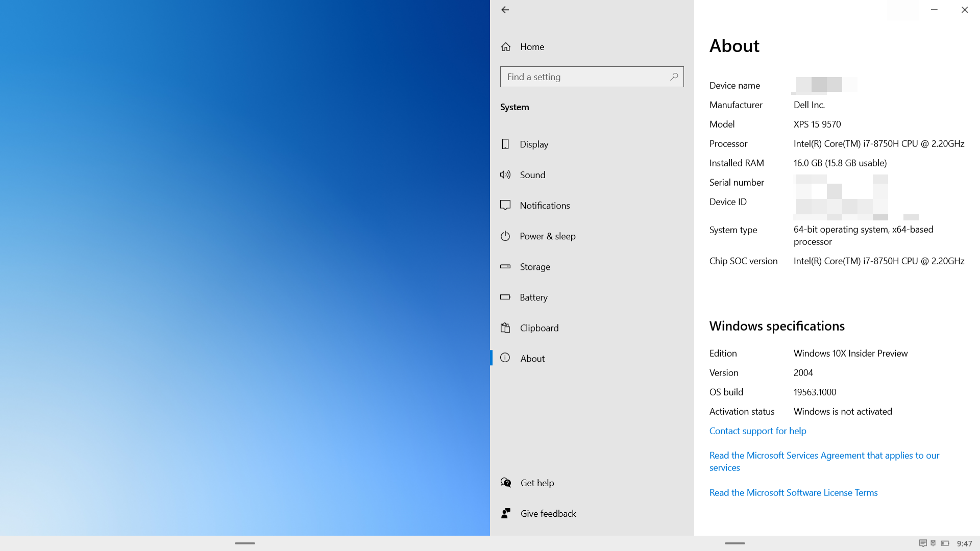Click the search magnifier icon
Image resolution: width=980 pixels, height=551 pixels.
point(674,77)
